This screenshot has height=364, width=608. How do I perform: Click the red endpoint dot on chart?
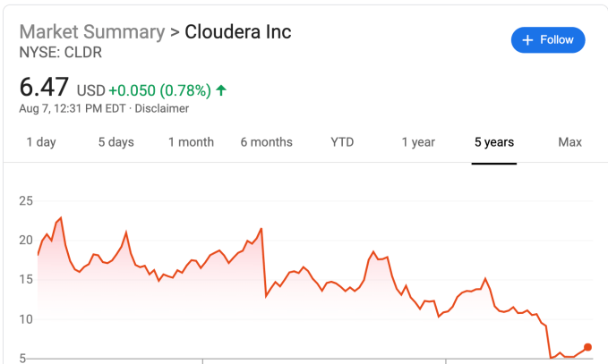[x=587, y=347]
